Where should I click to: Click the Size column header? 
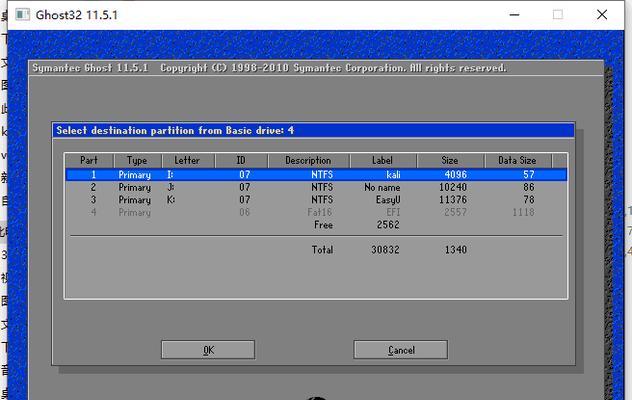click(450, 160)
